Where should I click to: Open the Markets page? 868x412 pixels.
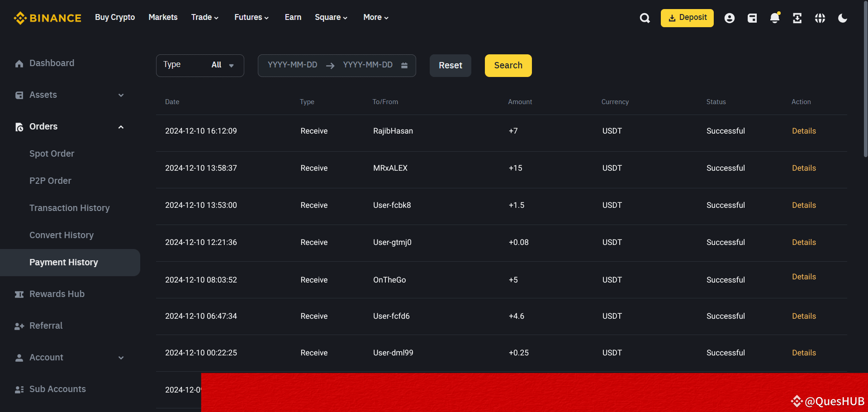[x=163, y=17]
